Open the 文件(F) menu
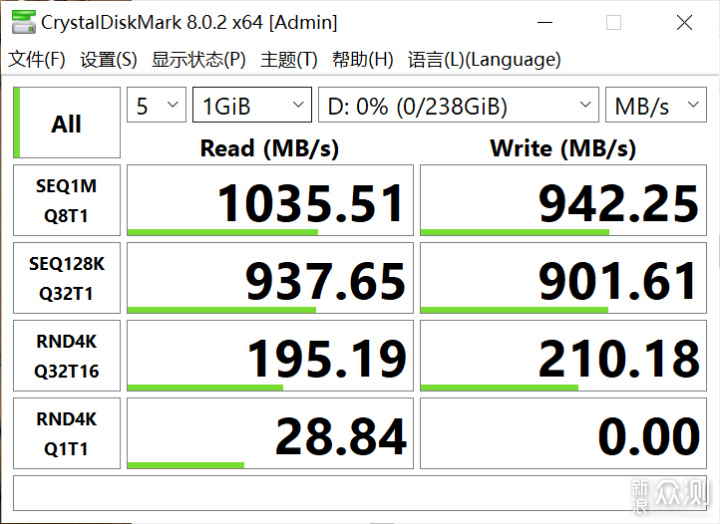 click(37, 60)
